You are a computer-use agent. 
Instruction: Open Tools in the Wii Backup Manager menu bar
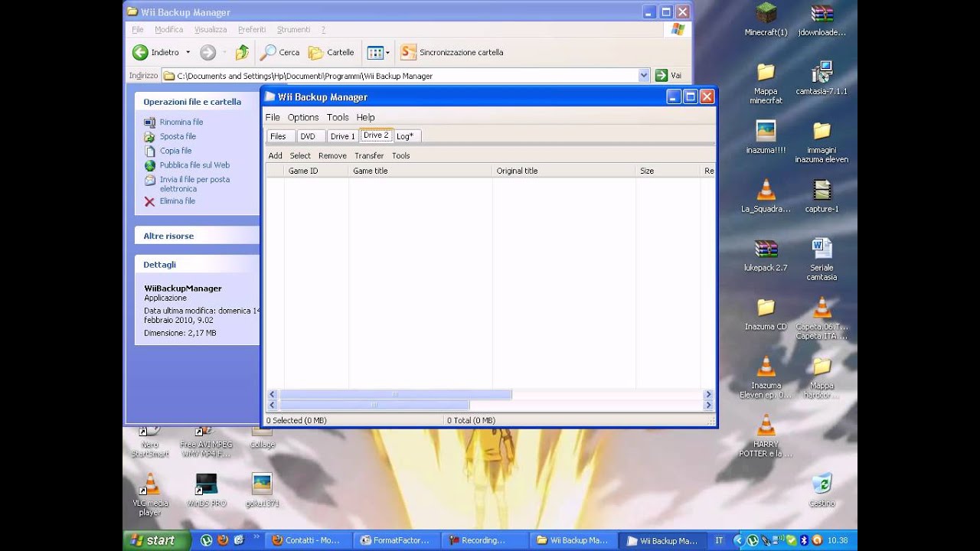(338, 117)
